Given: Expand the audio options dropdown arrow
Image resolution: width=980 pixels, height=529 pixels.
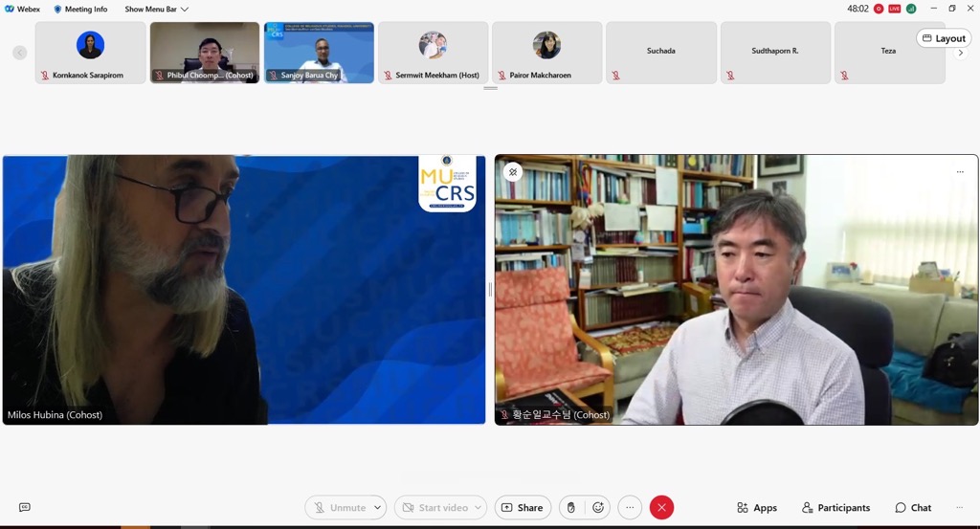Looking at the screenshot, I should tap(378, 508).
